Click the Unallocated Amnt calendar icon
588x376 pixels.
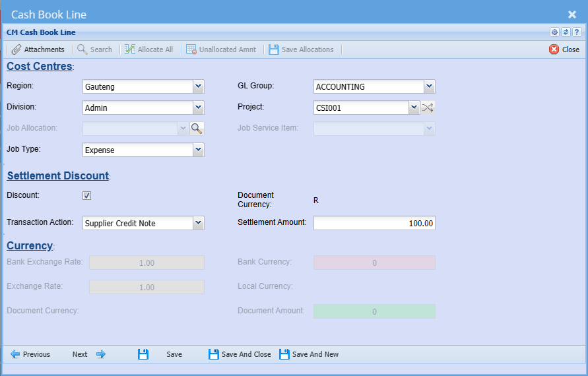click(x=191, y=49)
